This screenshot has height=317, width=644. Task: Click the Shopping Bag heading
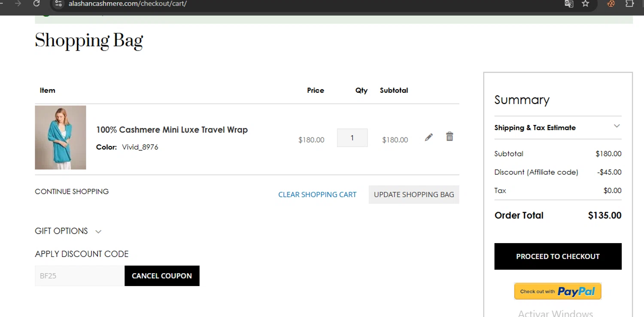[x=89, y=41]
